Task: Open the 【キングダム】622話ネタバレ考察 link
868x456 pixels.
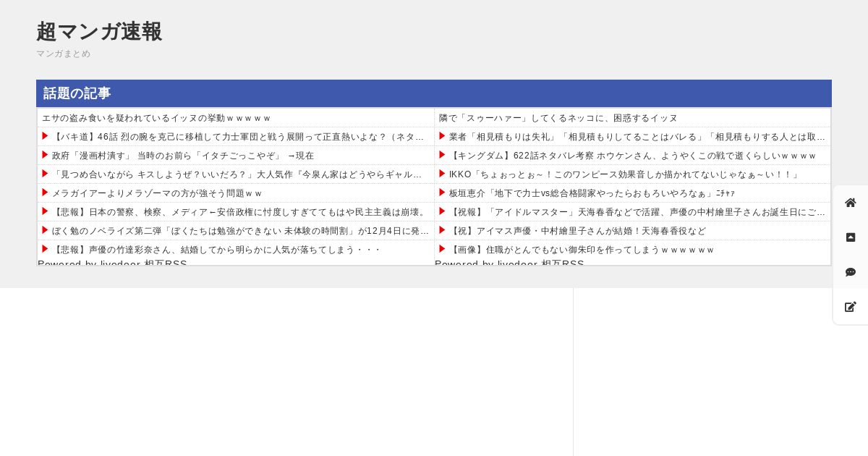Action: tap(633, 156)
